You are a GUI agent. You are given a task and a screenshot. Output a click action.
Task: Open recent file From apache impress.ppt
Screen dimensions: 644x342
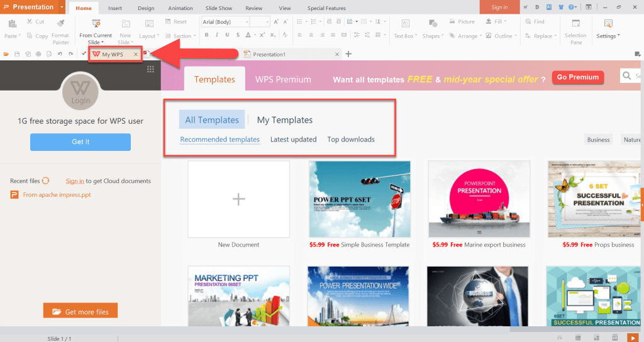tap(57, 195)
